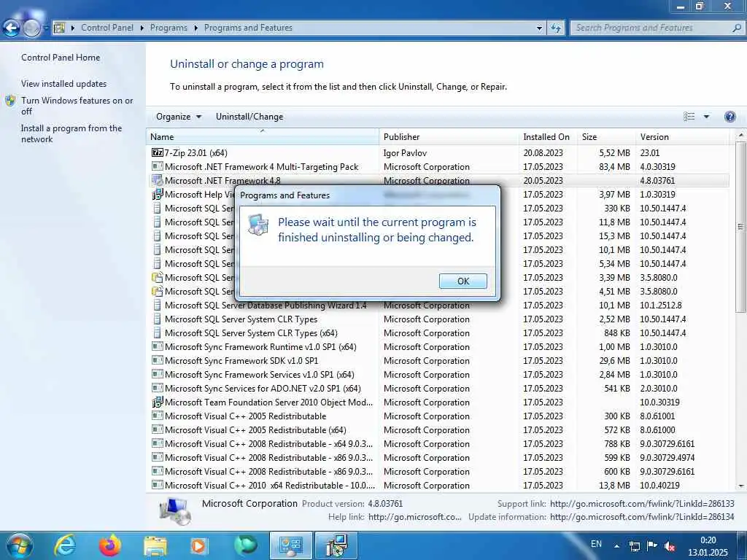The height and width of the screenshot is (560, 747).
Task: Select Microsoft .NET Framework 4 Multi-Targeting Pack icon
Action: click(x=158, y=166)
